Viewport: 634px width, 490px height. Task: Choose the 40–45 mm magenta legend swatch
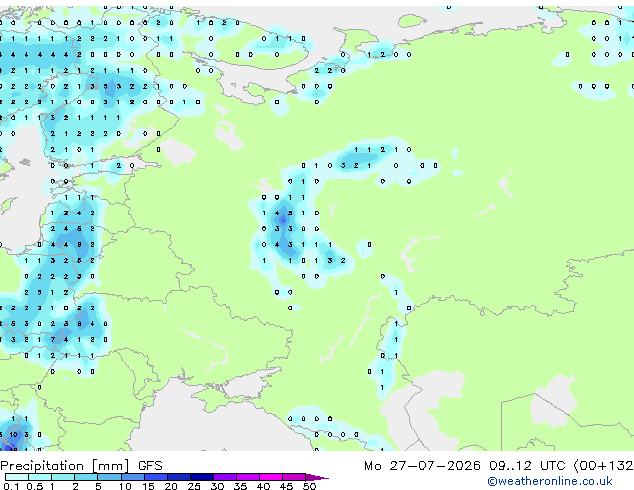(x=271, y=477)
